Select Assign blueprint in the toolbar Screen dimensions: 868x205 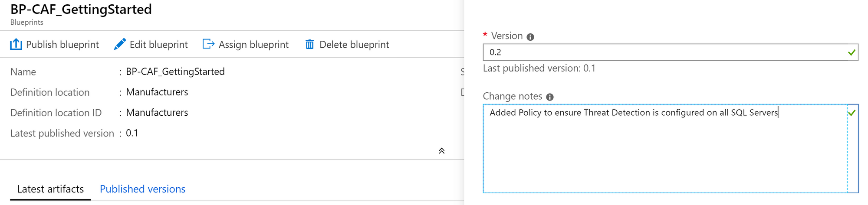(253, 45)
